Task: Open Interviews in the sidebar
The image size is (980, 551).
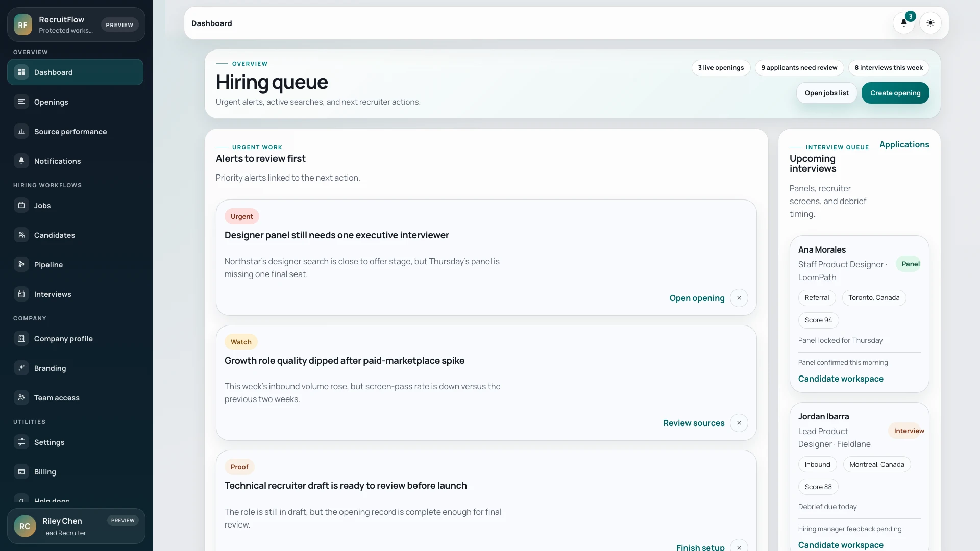Action: [x=75, y=294]
